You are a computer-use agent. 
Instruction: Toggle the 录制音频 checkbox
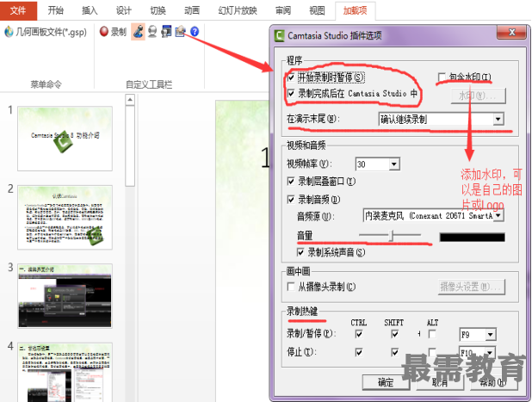[x=291, y=199]
